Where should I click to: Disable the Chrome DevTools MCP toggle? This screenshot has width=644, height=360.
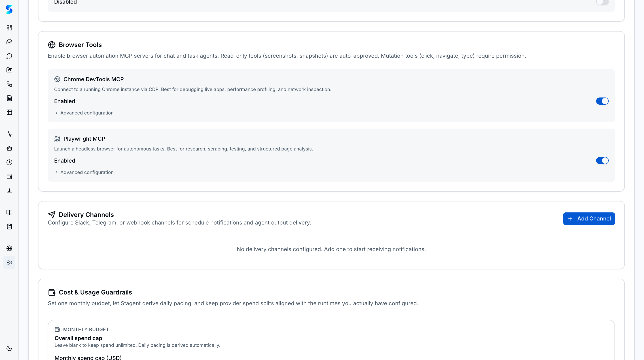(602, 101)
